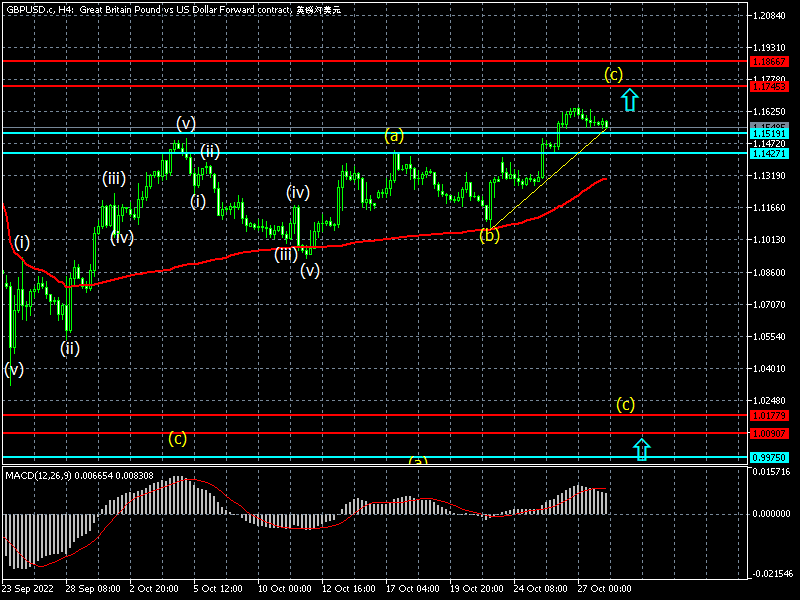Click the cyan 1.14271 price level tag
This screenshot has height=600, width=800.
pos(773,153)
